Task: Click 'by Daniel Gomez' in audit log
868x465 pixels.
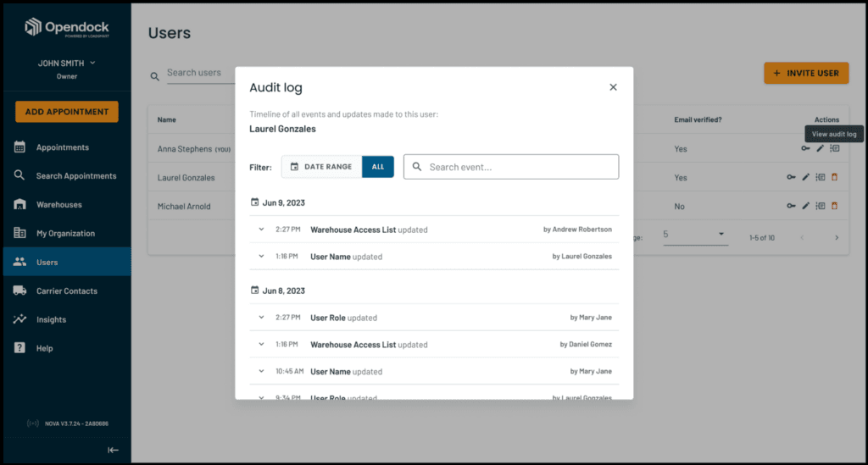Action: (x=586, y=344)
